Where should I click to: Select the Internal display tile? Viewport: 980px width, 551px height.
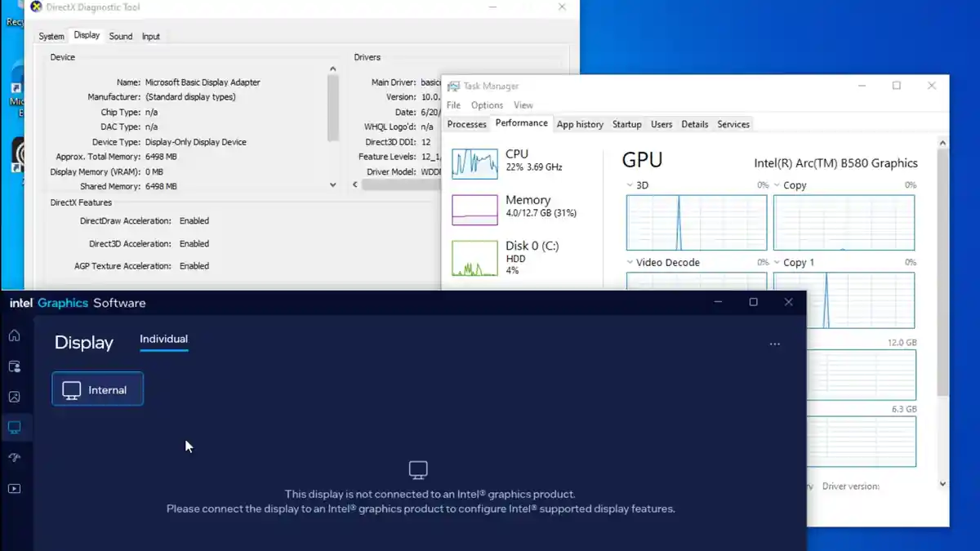(x=98, y=389)
